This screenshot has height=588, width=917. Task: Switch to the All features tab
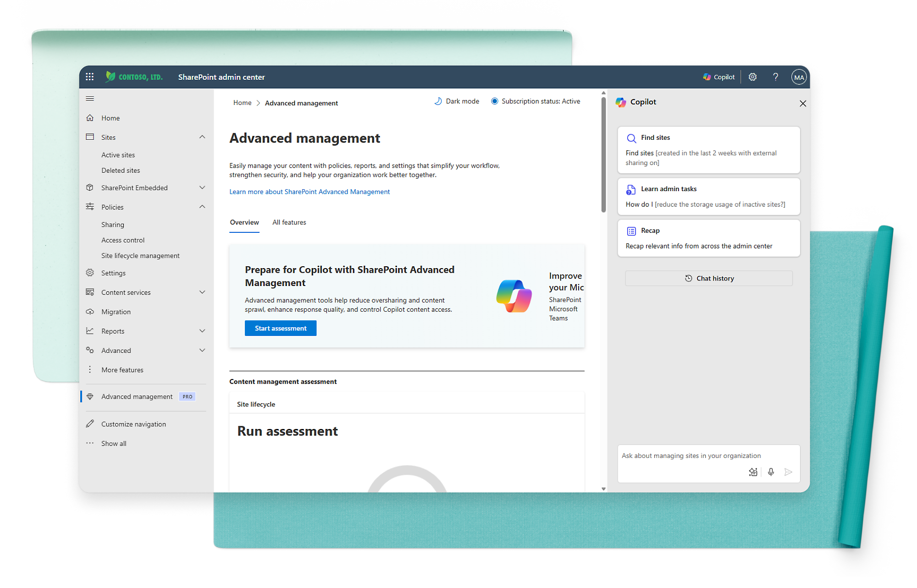[289, 222]
